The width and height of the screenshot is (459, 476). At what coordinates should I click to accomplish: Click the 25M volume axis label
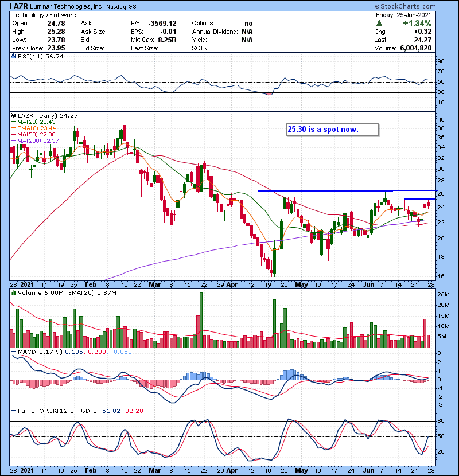443,294
